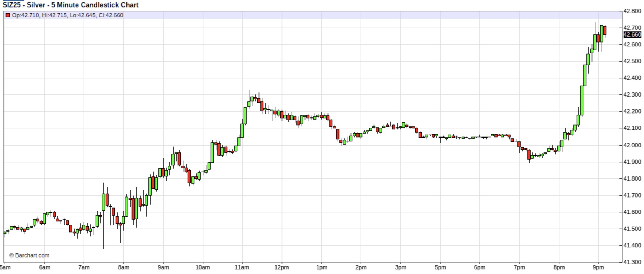This screenshot has width=644, height=274.
Task: Click the 42.600 price axis label
Action: click(x=632, y=44)
